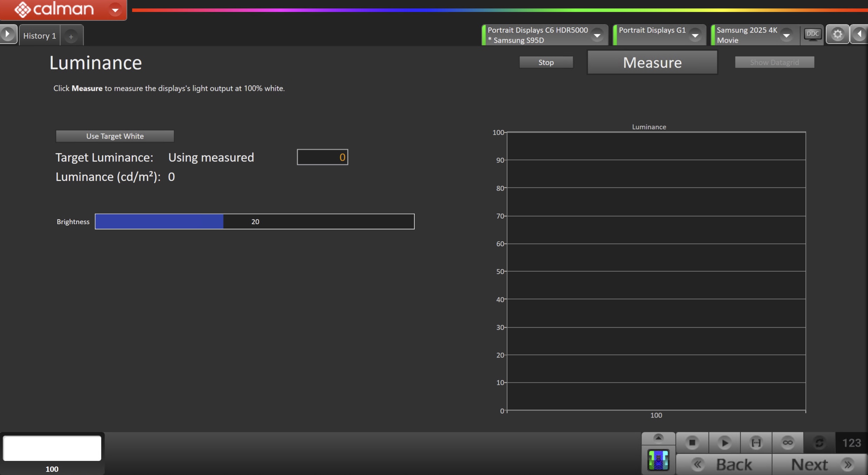Switch to the History 1 tab
Viewport: 868px width, 475px height.
39,36
